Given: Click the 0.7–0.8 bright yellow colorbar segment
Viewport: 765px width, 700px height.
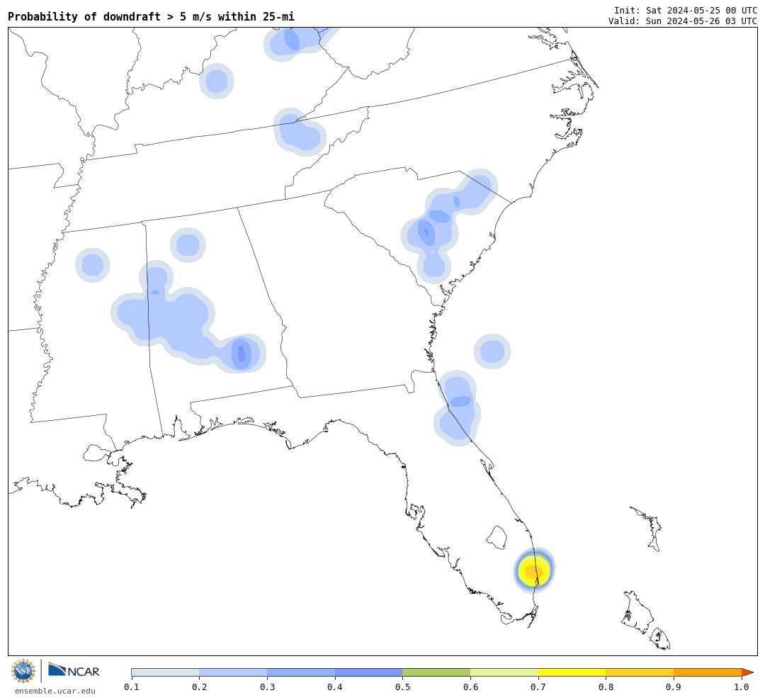Looking at the screenshot, I should 572,672.
